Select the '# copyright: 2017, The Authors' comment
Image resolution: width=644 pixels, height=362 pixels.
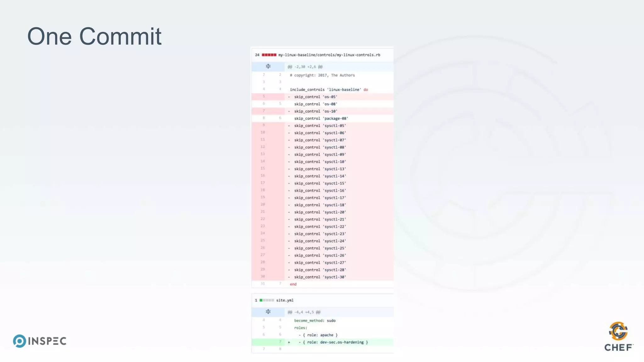[x=322, y=75]
